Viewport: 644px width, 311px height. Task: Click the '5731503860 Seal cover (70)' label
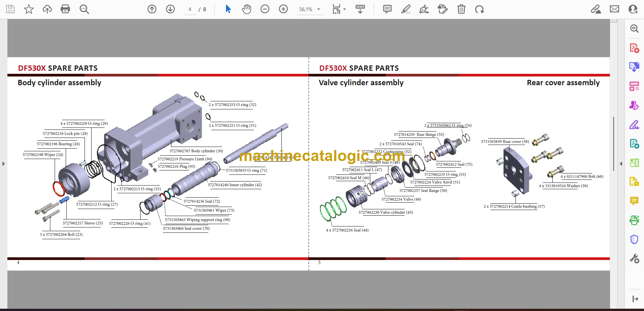click(x=186, y=228)
